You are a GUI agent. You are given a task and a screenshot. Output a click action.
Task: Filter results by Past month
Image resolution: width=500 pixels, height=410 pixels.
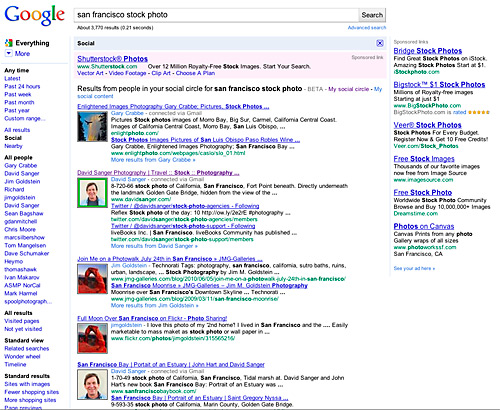click(19, 102)
